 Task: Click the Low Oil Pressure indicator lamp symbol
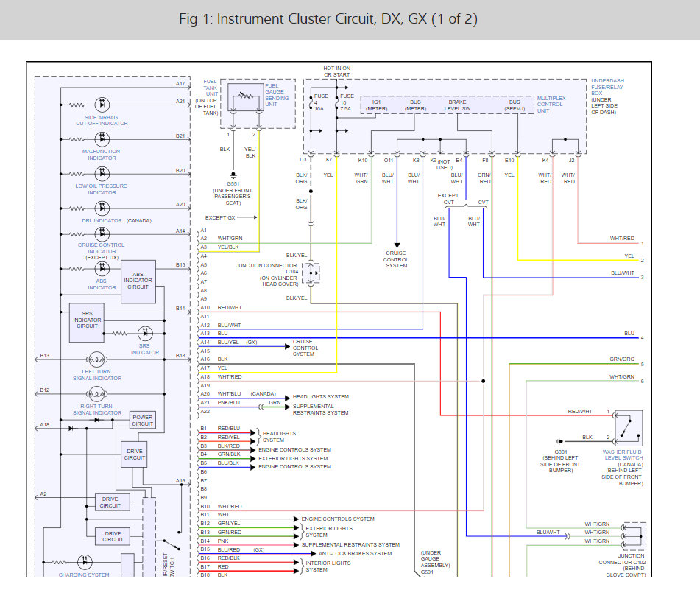click(102, 174)
